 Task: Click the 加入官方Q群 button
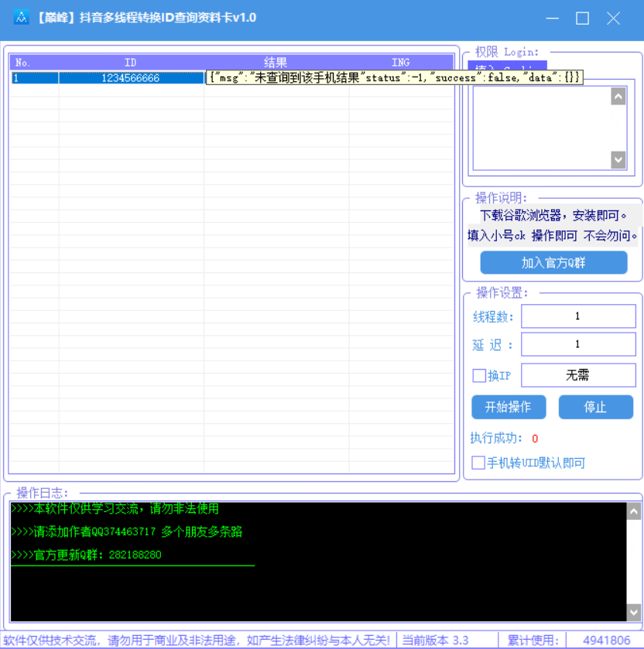[554, 262]
